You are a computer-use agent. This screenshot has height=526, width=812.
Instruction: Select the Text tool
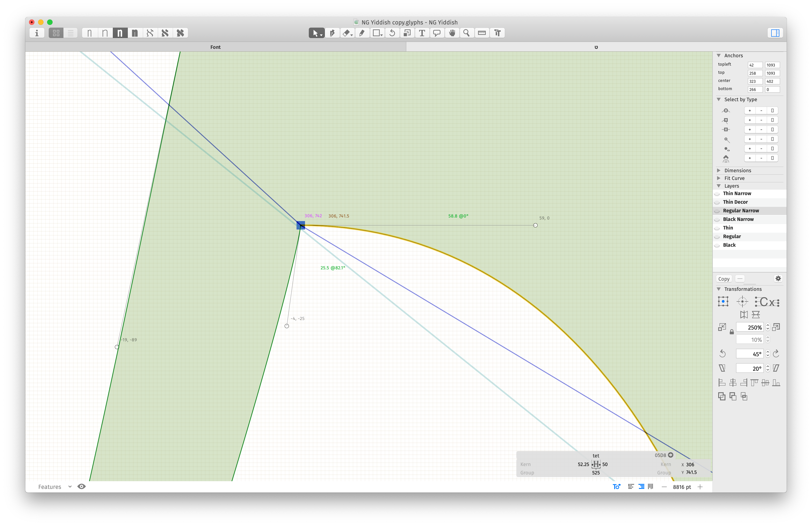(x=422, y=33)
